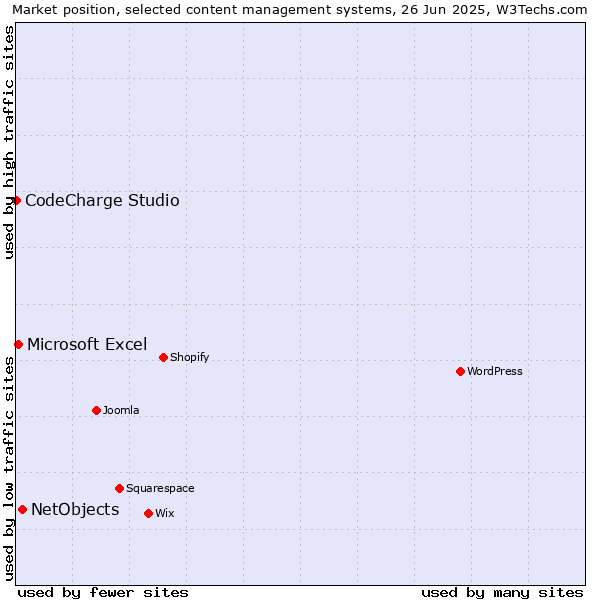600x600 pixels.
Task: Click the red Shopify data point
Action: [163, 357]
